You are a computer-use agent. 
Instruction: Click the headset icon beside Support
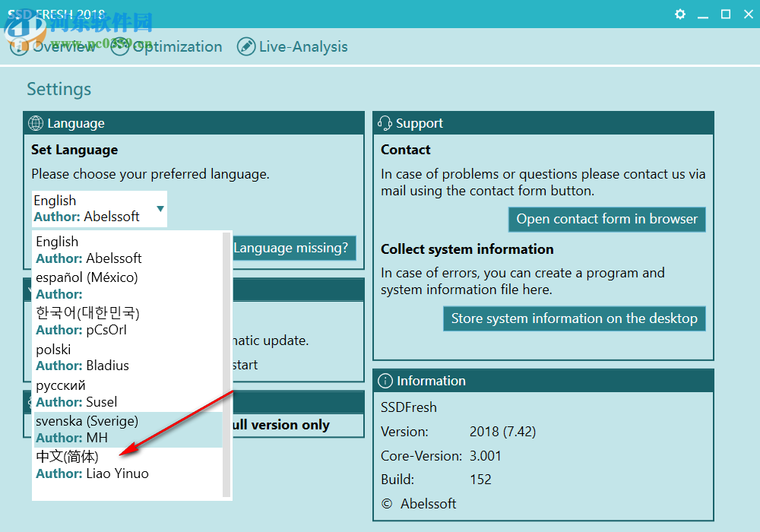pyautogui.click(x=385, y=123)
